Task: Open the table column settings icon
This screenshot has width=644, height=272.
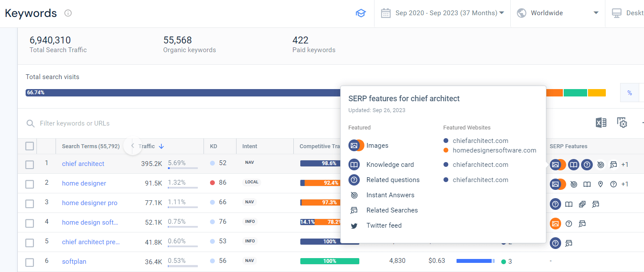Action: tap(622, 123)
